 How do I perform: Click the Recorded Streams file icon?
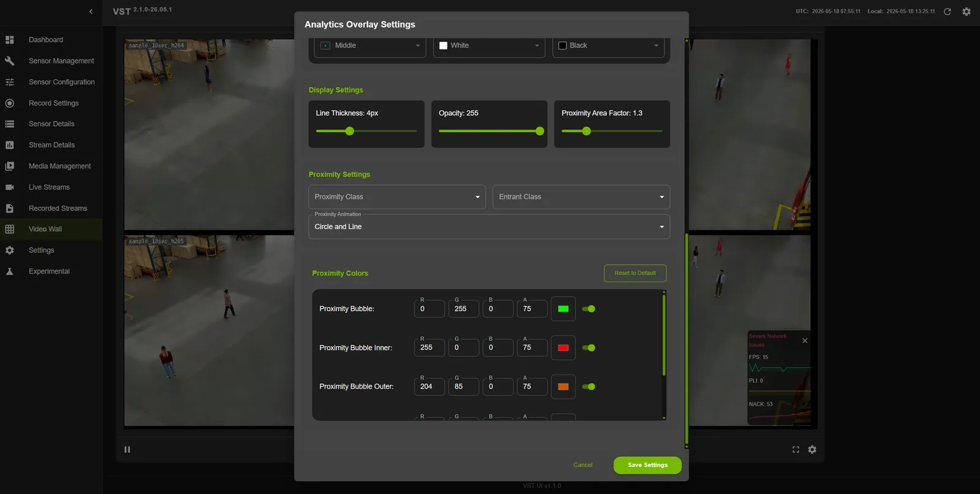coord(10,208)
